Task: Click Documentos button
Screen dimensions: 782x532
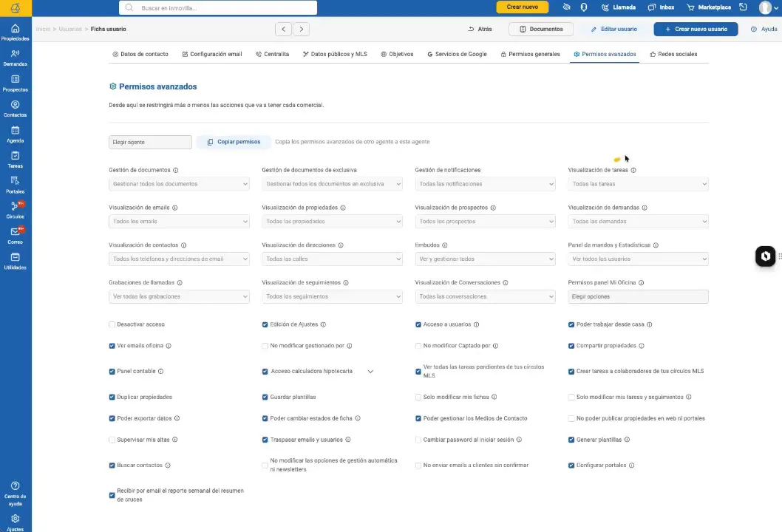Action: (541, 29)
